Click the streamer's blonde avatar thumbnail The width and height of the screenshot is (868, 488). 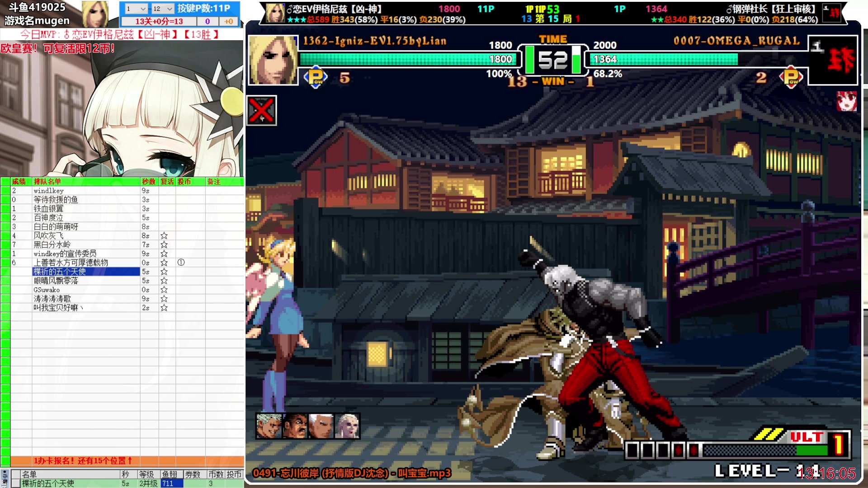point(95,14)
